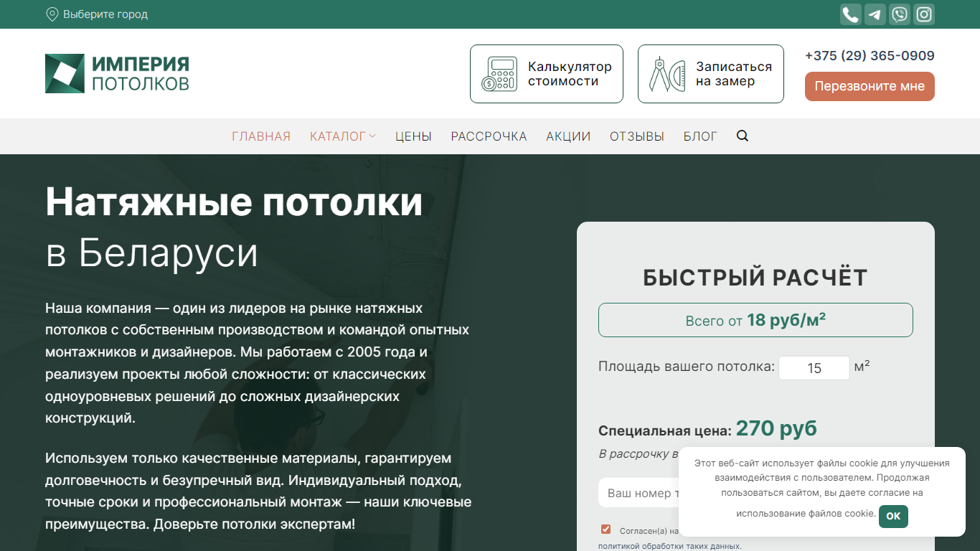The width and height of the screenshot is (980, 551).
Task: Go to the Главная menu item
Action: (261, 136)
